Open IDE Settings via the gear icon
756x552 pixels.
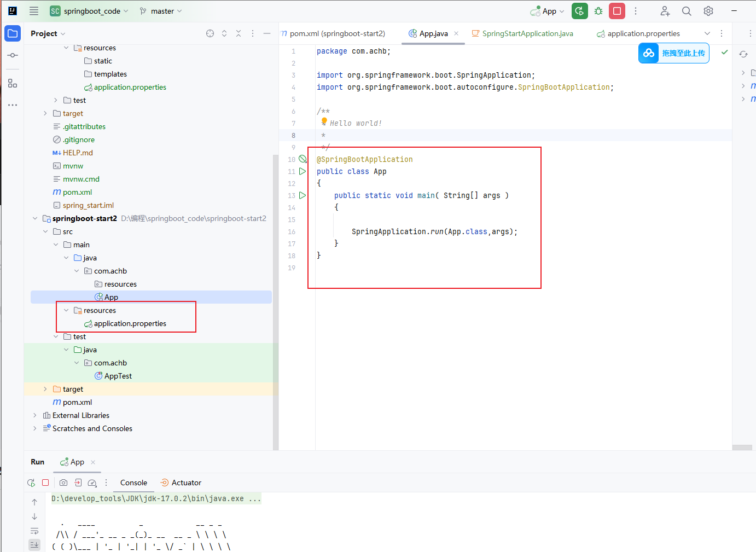tap(708, 10)
